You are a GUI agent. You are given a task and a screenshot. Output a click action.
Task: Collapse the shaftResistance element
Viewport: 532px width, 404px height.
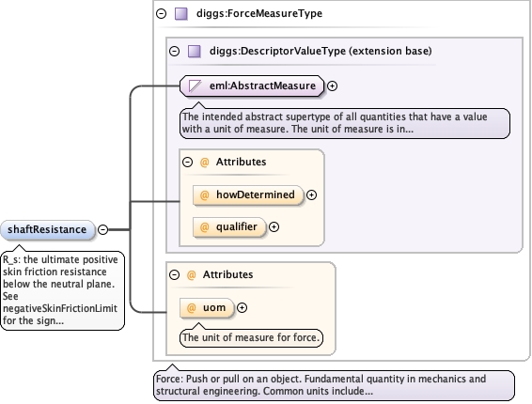point(102,229)
